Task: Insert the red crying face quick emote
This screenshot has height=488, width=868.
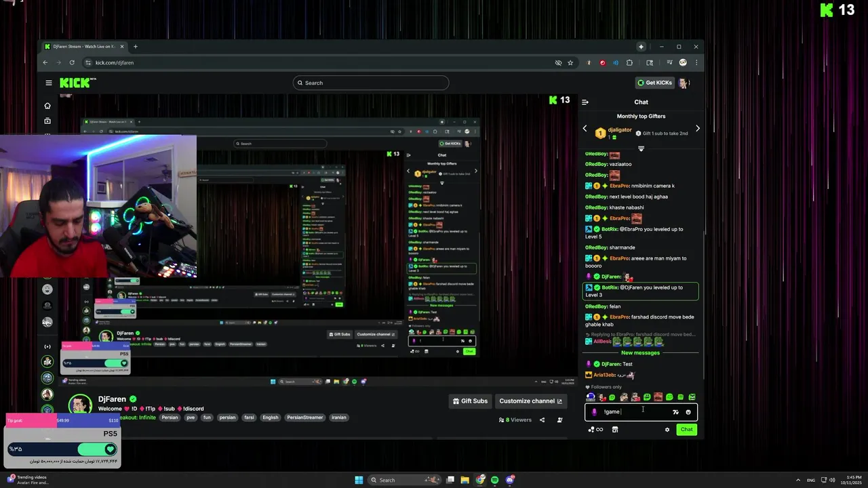Action: [x=658, y=397]
